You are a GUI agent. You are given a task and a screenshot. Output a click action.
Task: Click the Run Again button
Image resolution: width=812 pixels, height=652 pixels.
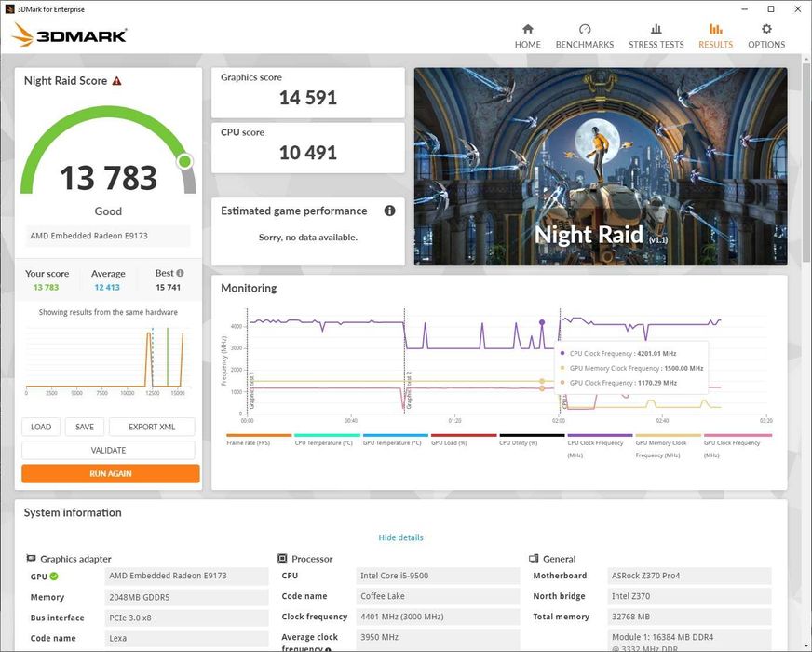(110, 473)
